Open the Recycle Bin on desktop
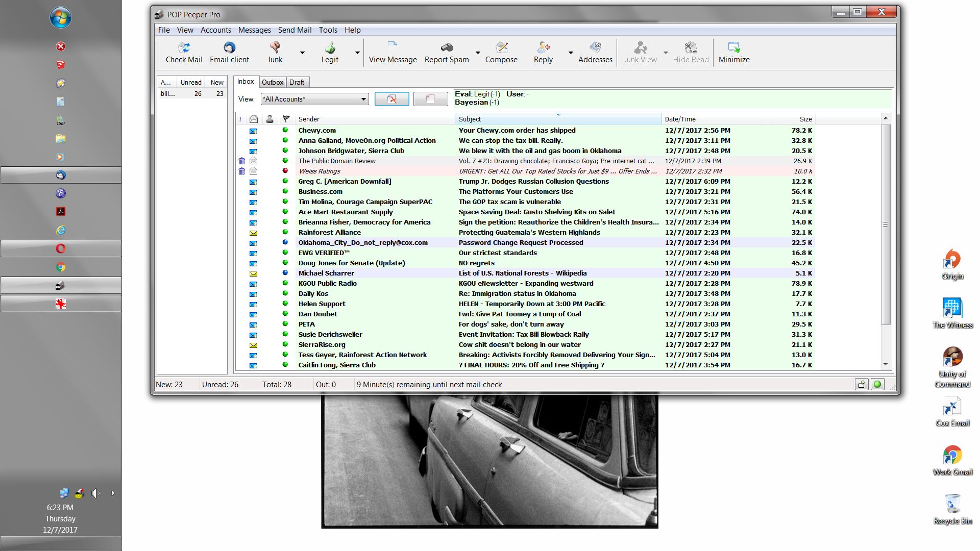This screenshot has height=551, width=980. tap(952, 510)
